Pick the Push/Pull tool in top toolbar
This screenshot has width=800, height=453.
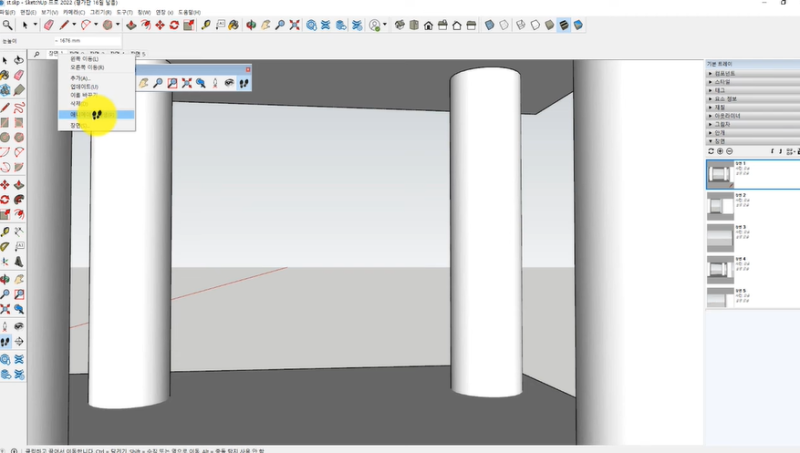coord(131,25)
